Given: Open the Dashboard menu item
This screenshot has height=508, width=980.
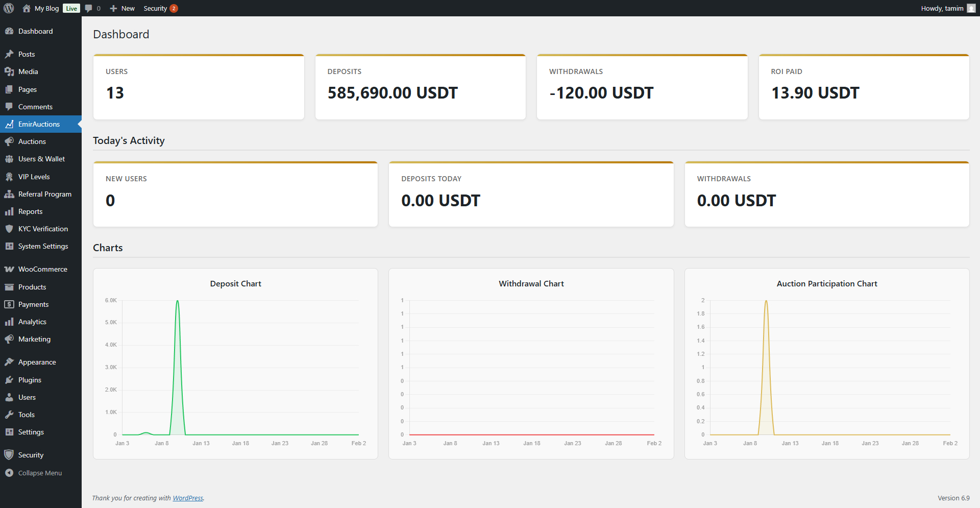Looking at the screenshot, I should tap(41, 31).
